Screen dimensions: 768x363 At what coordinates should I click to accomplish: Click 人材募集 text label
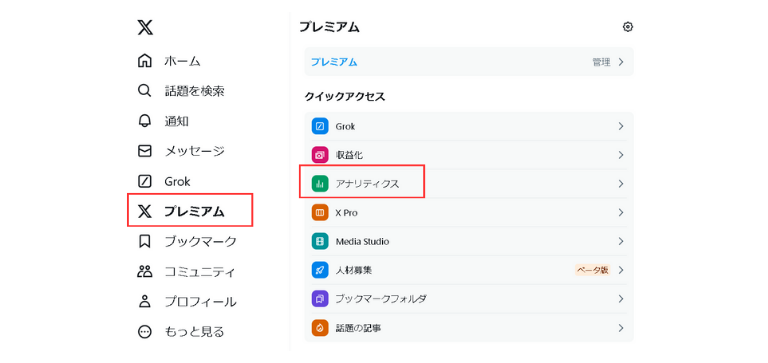(x=354, y=270)
